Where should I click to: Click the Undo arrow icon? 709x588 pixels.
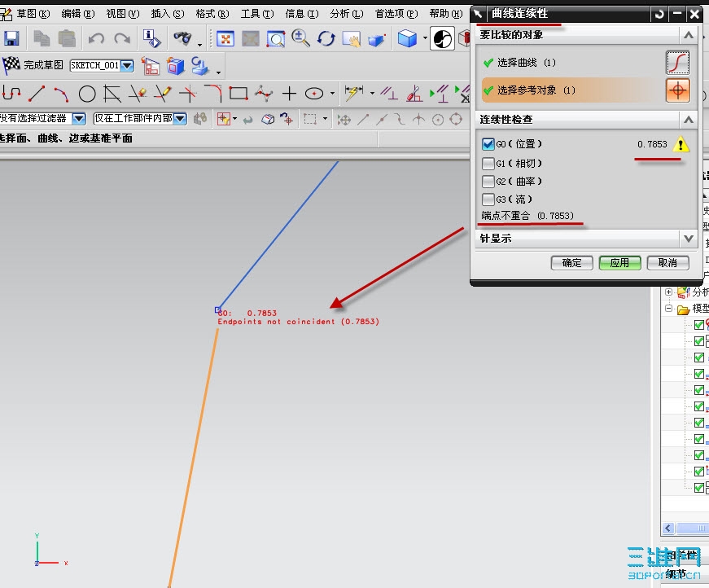96,39
